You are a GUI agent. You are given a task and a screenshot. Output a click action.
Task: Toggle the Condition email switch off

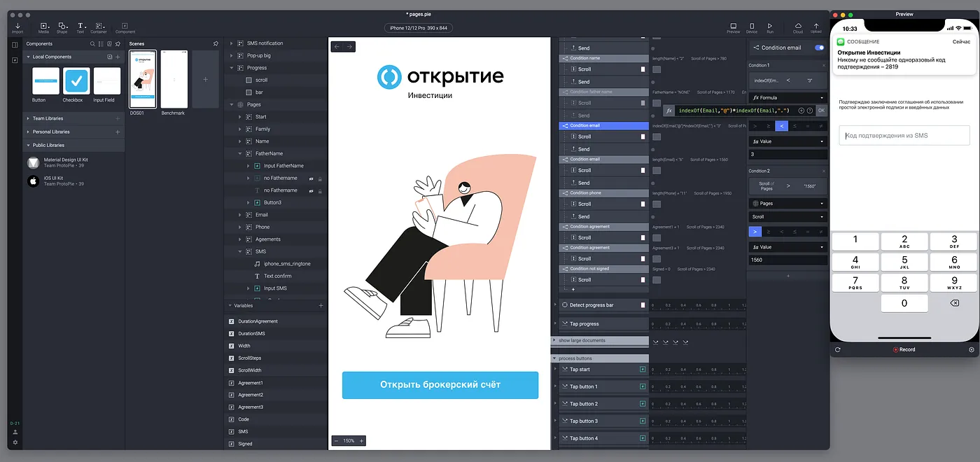(819, 48)
